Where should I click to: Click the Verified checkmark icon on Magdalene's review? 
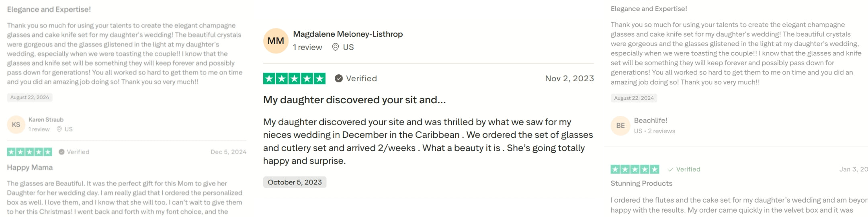click(x=339, y=79)
